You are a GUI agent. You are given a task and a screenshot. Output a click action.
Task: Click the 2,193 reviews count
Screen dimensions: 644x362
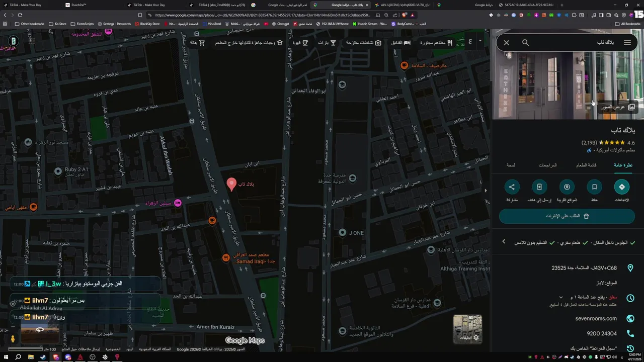click(x=589, y=143)
